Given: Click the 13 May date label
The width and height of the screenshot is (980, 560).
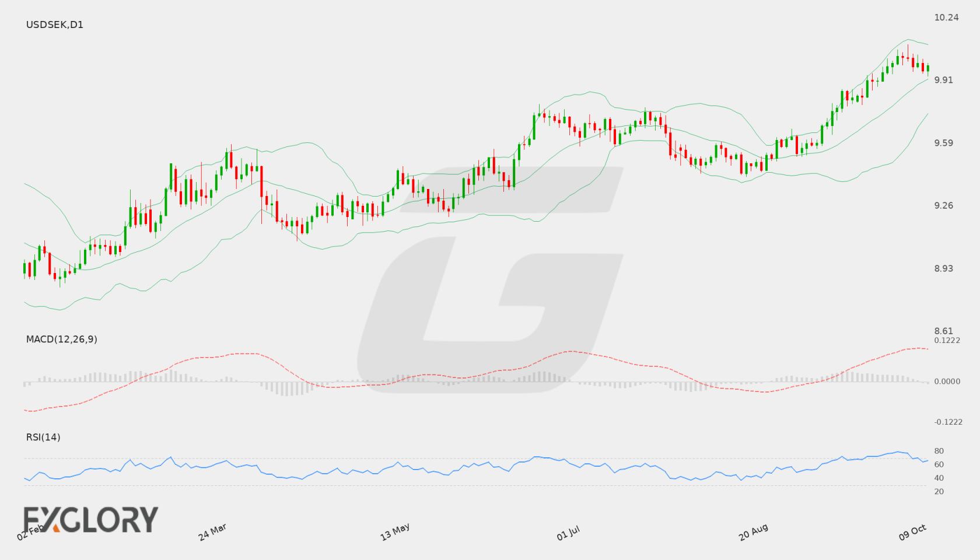Looking at the screenshot, I should [395, 532].
